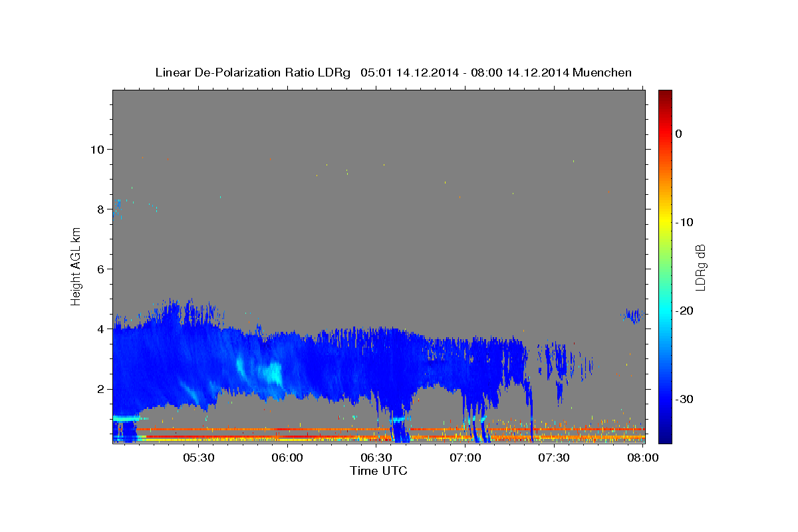
Task: Click the 'Time UTC' axis label
Action: (378, 471)
